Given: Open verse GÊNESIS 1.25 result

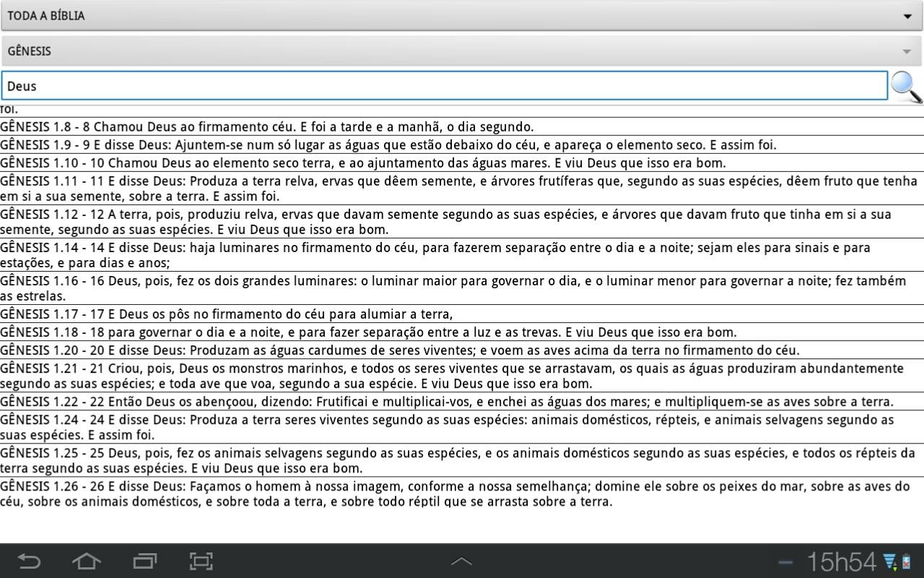Looking at the screenshot, I should [x=462, y=460].
